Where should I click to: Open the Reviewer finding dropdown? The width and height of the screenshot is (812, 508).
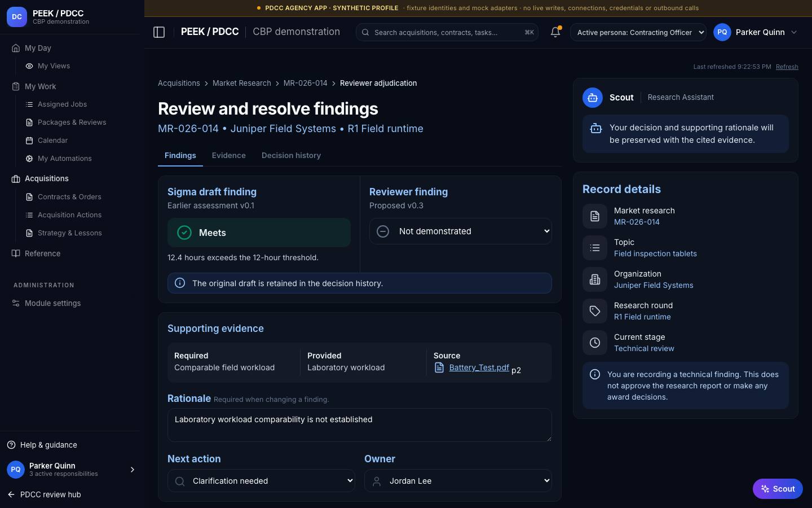click(460, 231)
